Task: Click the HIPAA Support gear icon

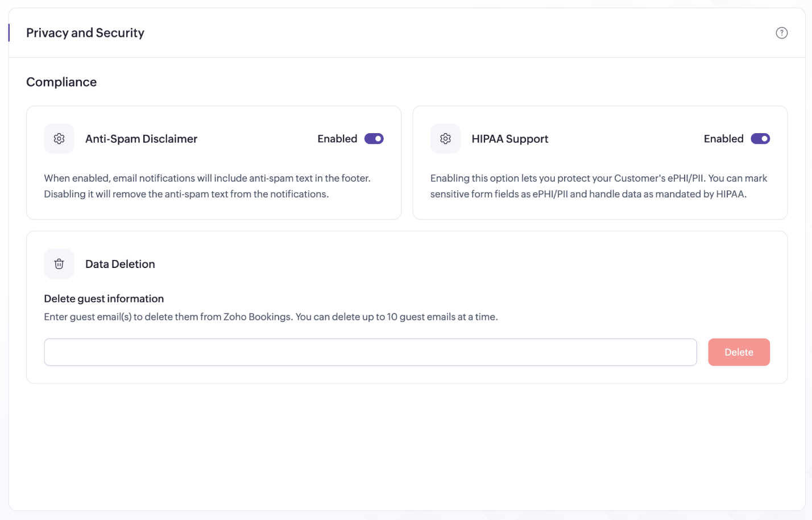Action: [445, 139]
